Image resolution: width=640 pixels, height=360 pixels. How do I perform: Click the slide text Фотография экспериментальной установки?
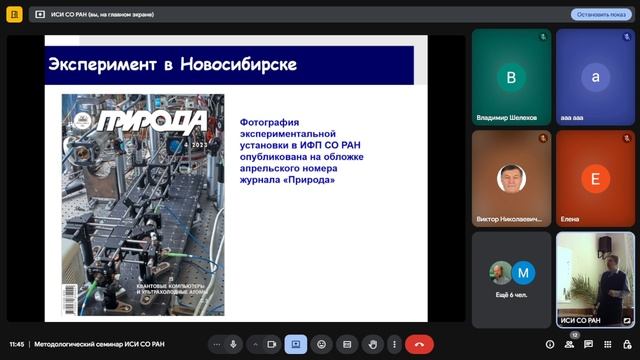point(301,151)
